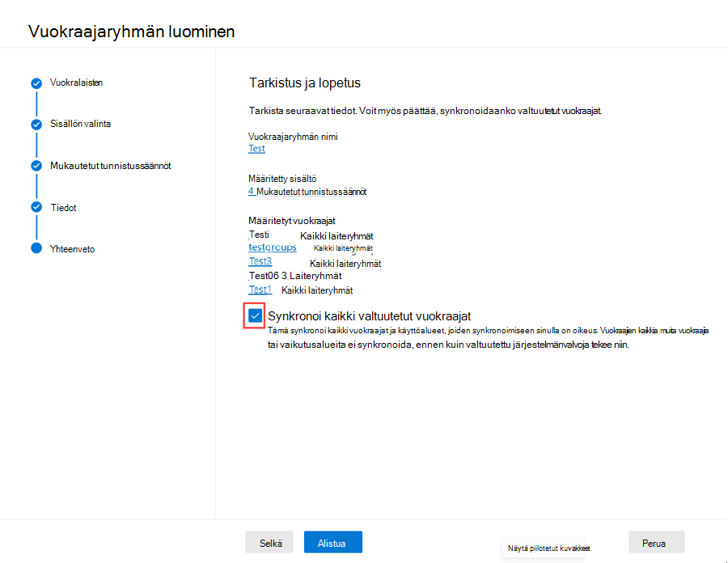The height and width of the screenshot is (563, 728).
Task: Click Kaikki laiteryhmät next to Testi
Action: [x=336, y=236]
